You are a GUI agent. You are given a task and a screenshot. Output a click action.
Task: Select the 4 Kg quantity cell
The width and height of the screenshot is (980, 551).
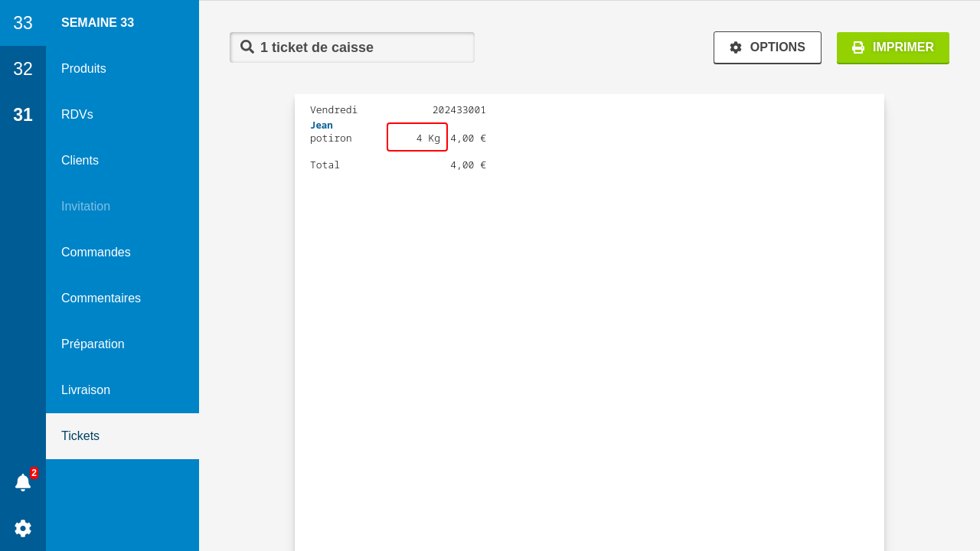417,138
